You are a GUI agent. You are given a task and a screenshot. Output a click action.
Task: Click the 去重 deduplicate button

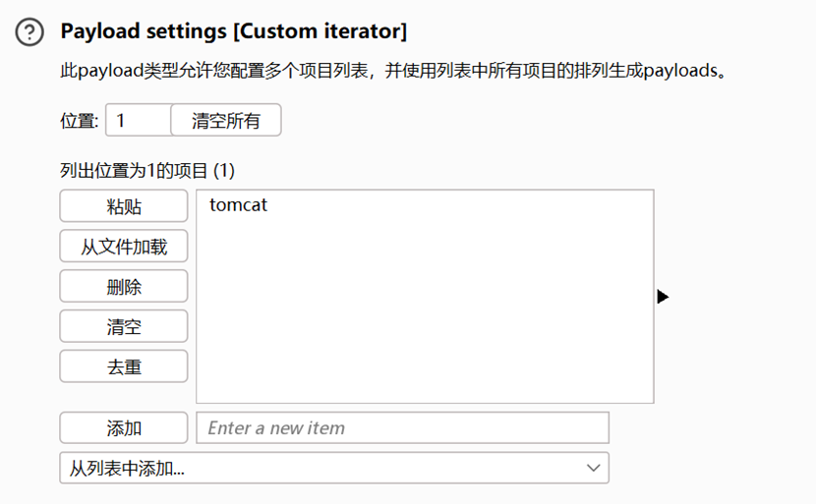124,366
